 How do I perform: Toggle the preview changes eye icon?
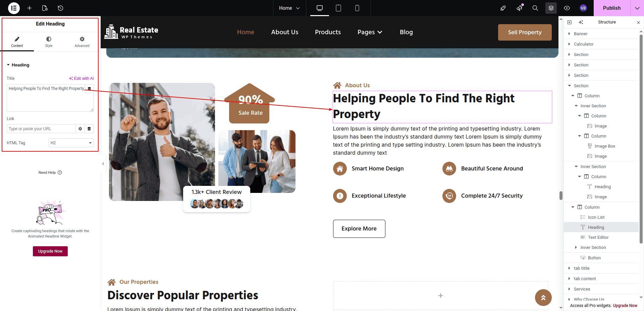click(x=567, y=8)
